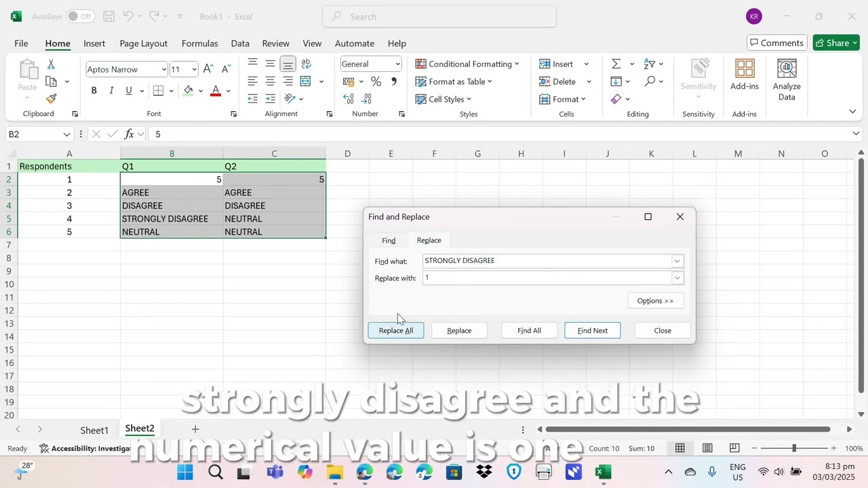Click AutoSum sigma icon

point(616,64)
